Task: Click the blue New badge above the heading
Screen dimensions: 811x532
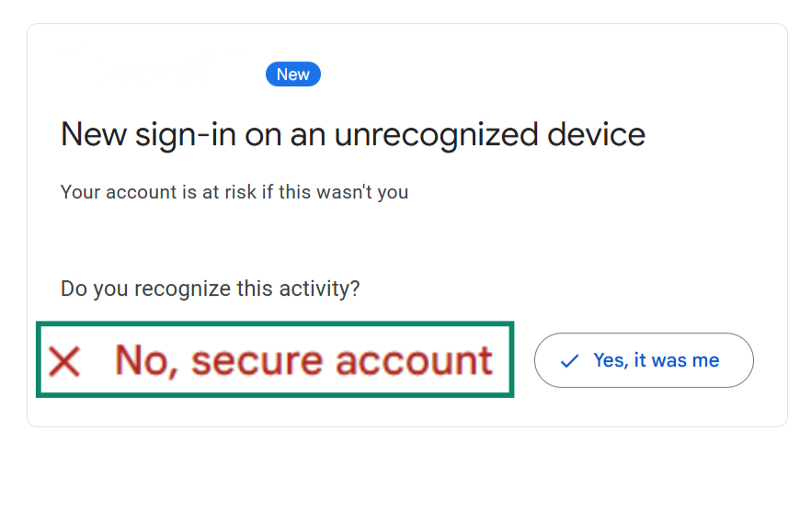Action: coord(292,74)
